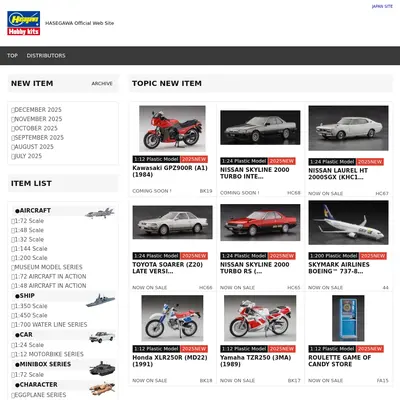Screen dimensions: 400x400
Task: Click the white car icon beside CAR
Action: [102, 337]
